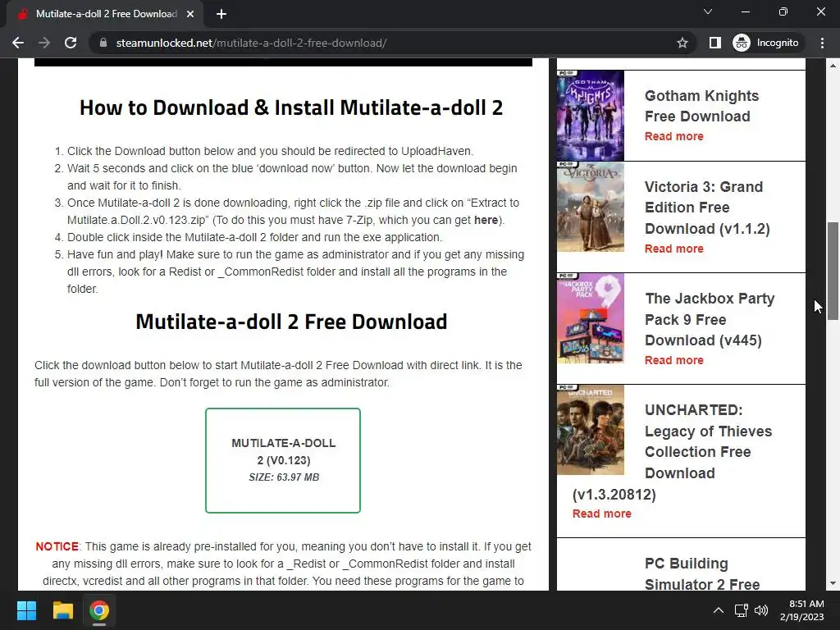Click the 'How to Download & Install' heading
Screen dimensions: 840x630
291,107
